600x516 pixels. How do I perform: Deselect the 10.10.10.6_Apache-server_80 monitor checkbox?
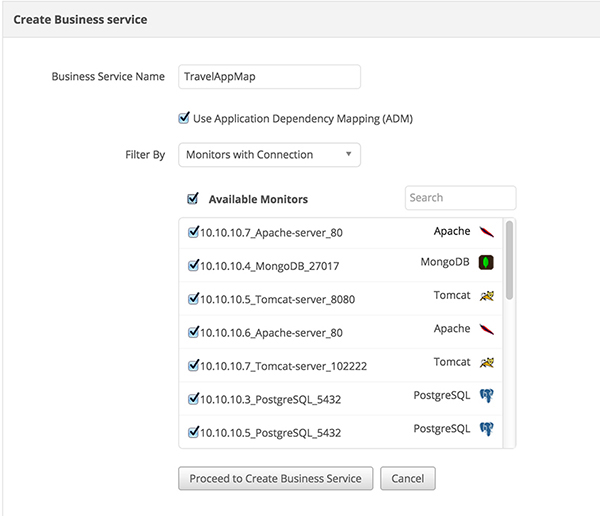click(x=194, y=331)
